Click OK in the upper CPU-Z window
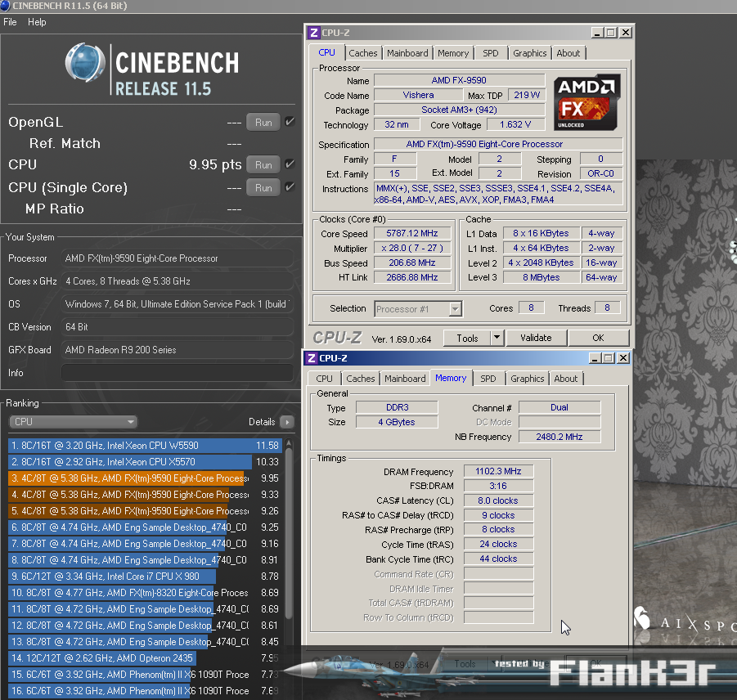This screenshot has height=700, width=737. [x=598, y=338]
